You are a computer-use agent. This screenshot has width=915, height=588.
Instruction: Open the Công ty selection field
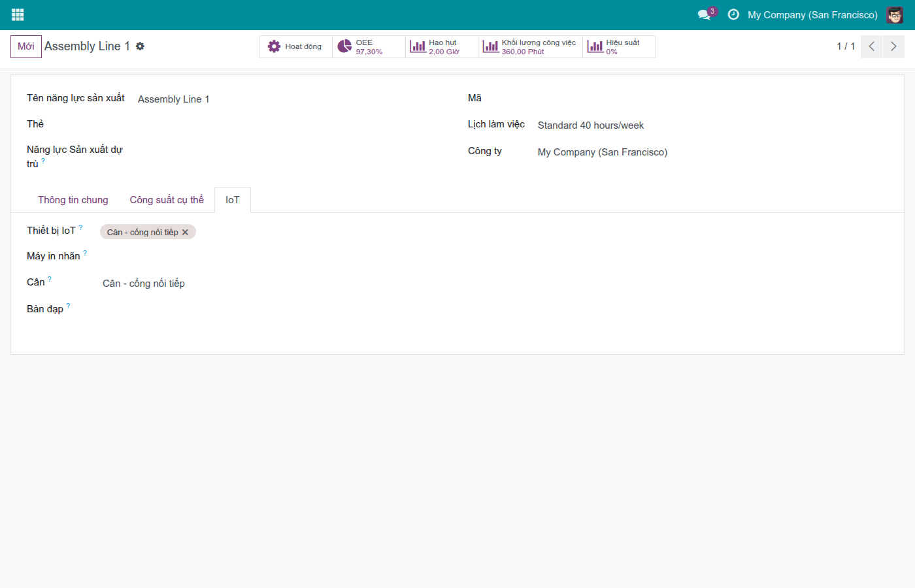[x=712, y=152]
